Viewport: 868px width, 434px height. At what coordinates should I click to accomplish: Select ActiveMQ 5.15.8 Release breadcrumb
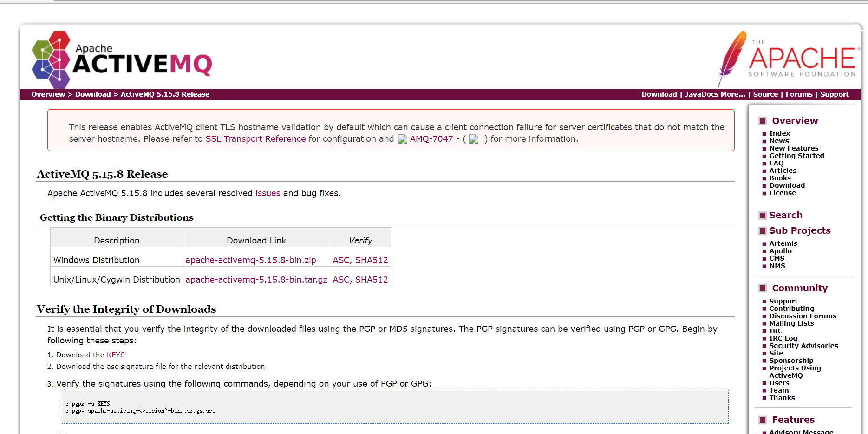coord(165,94)
